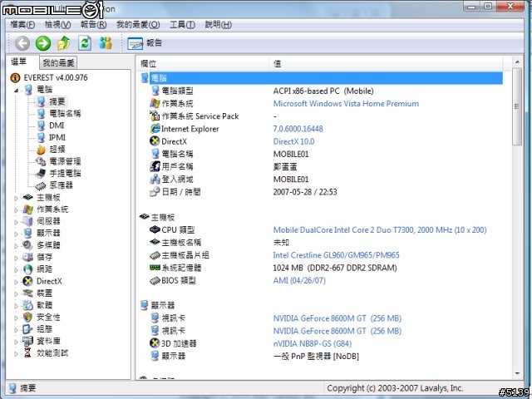Switch to the 選單 menu tab
This screenshot has width=532, height=399.
[x=18, y=62]
